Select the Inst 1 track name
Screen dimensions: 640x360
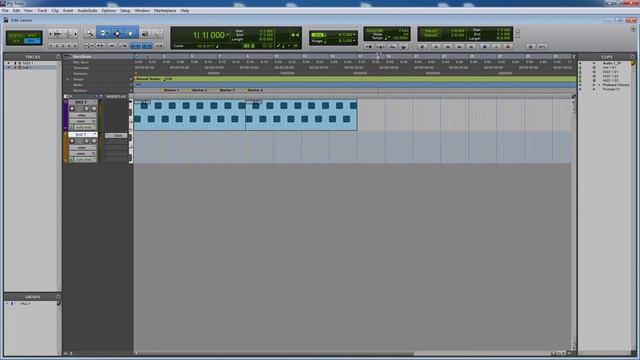82,135
